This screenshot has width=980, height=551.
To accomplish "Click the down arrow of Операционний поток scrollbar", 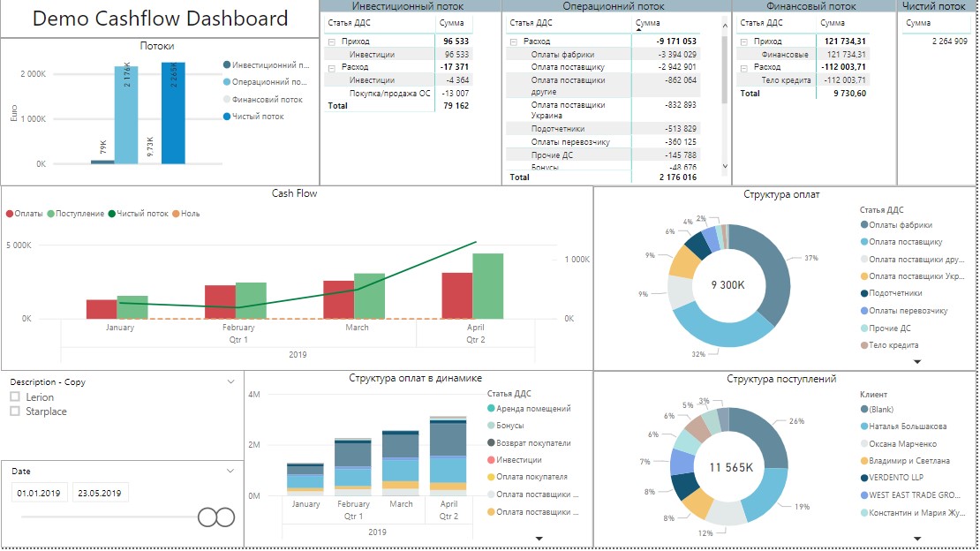I will 725,166.
